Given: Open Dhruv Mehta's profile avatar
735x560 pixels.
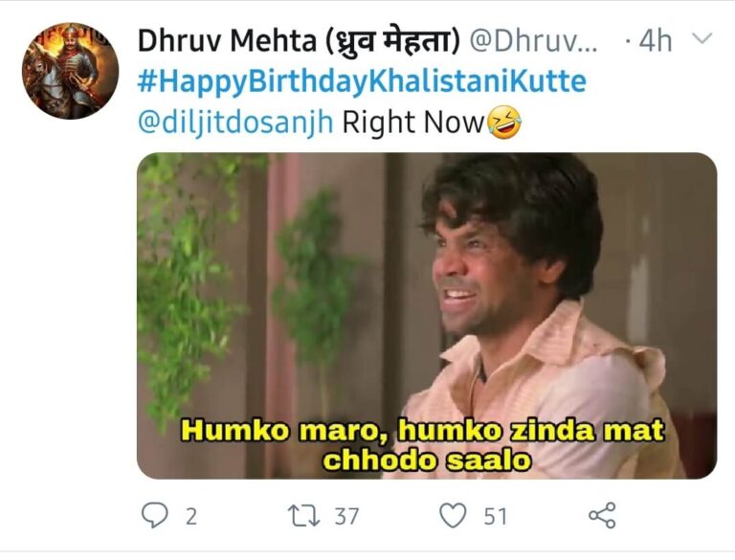Looking at the screenshot, I should [x=70, y=70].
